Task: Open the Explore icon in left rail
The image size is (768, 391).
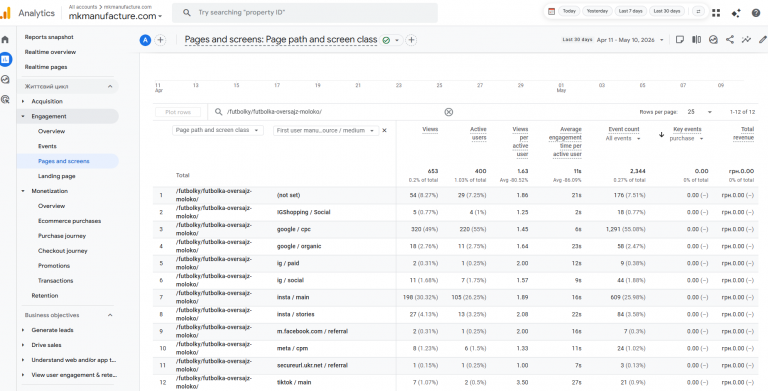Action: pyautogui.click(x=5, y=79)
